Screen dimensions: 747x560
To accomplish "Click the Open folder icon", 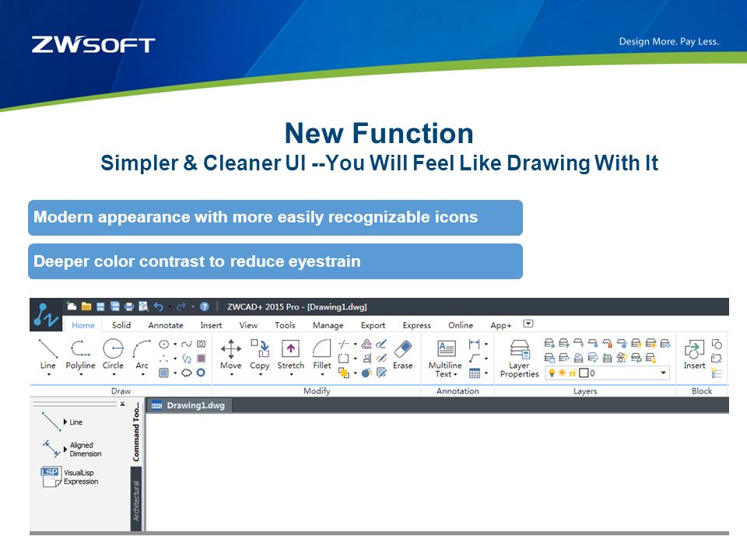I will (86, 306).
